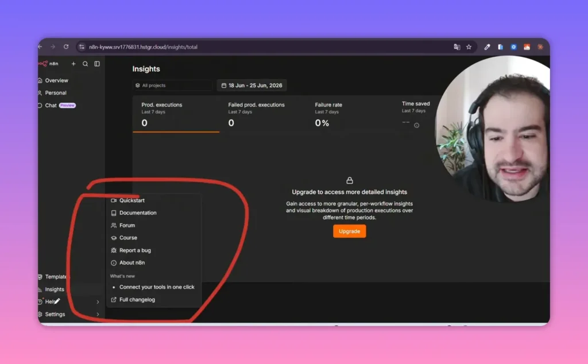
Task: Select the Prod. executions tab
Action: point(176,114)
